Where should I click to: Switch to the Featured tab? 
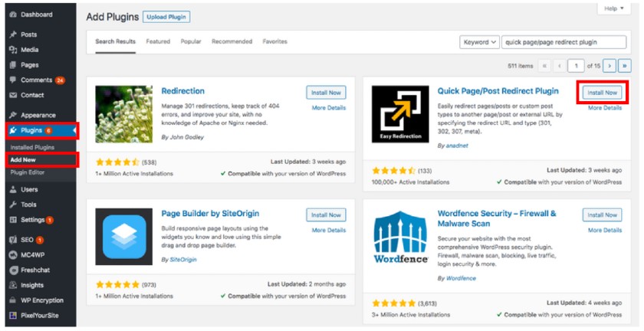(x=158, y=41)
